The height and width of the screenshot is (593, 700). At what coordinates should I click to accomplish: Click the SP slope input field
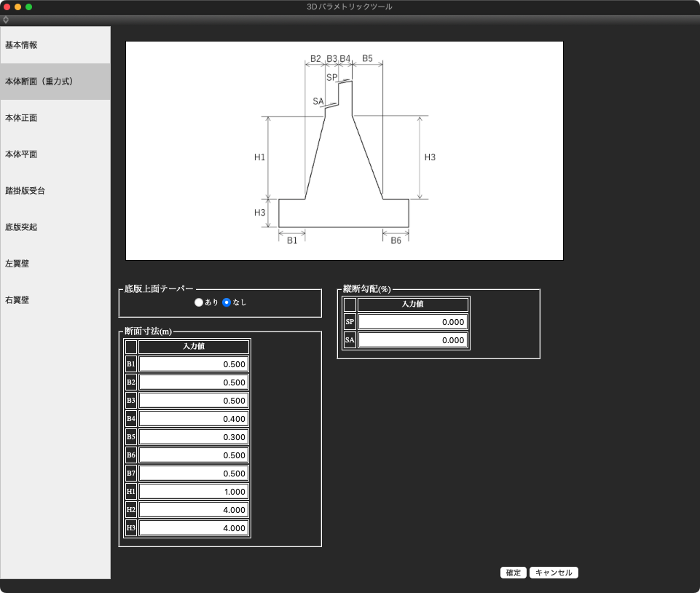tap(412, 322)
